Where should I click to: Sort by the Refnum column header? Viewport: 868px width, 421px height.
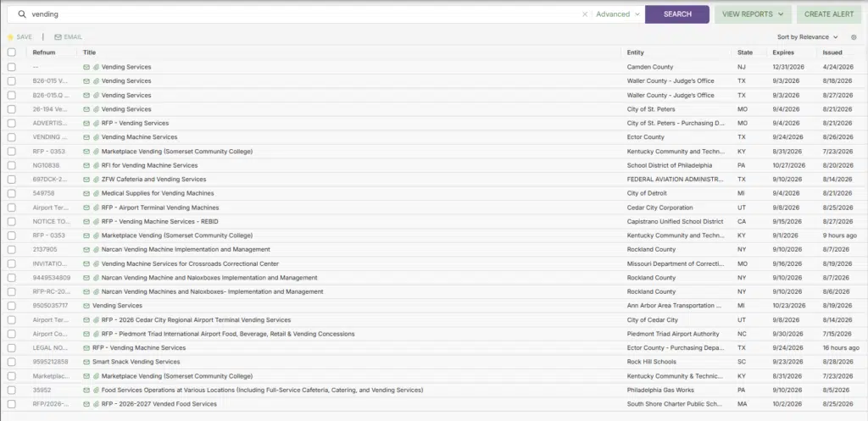(x=44, y=53)
